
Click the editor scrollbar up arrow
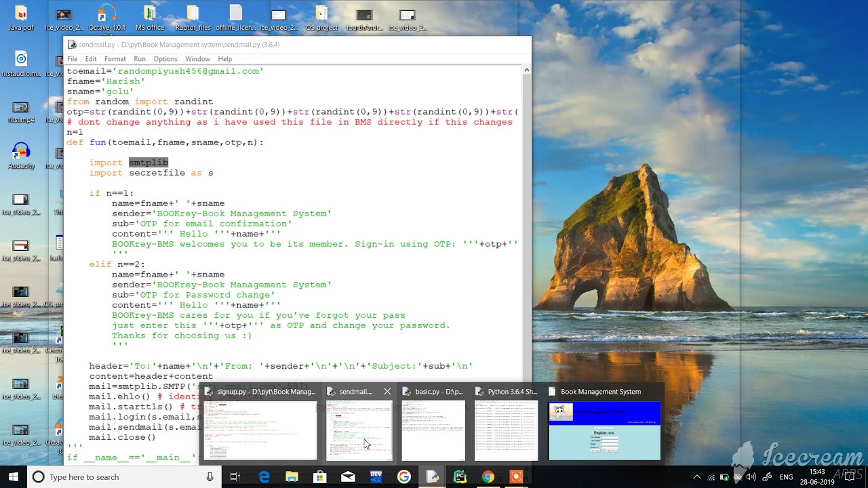tap(526, 70)
